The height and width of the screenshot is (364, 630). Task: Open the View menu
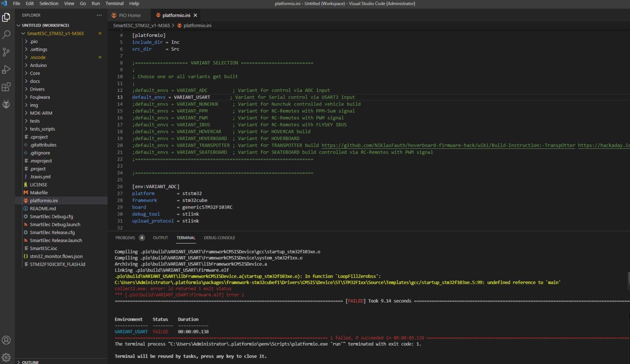pos(69,3)
